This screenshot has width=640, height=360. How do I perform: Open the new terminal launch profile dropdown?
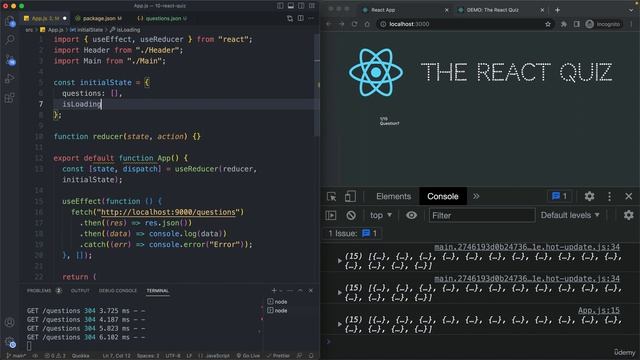point(281,290)
